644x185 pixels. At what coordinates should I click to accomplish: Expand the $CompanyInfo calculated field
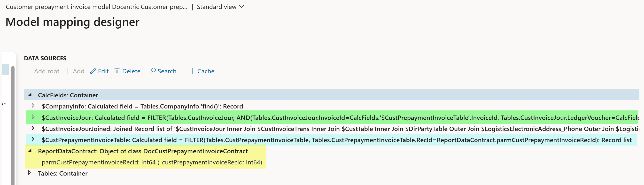click(33, 106)
